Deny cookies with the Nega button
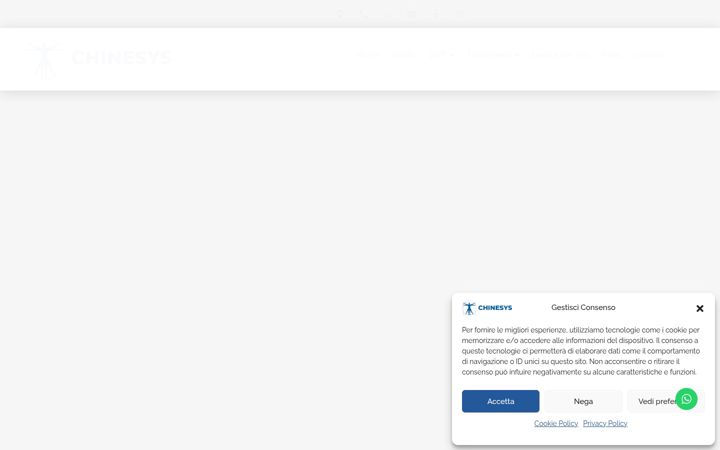 583,401
